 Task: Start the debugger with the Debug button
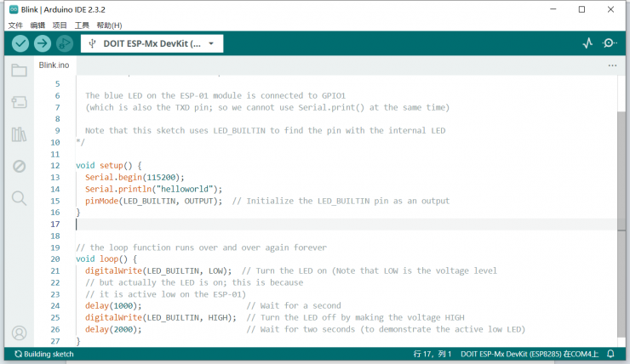[x=65, y=43]
